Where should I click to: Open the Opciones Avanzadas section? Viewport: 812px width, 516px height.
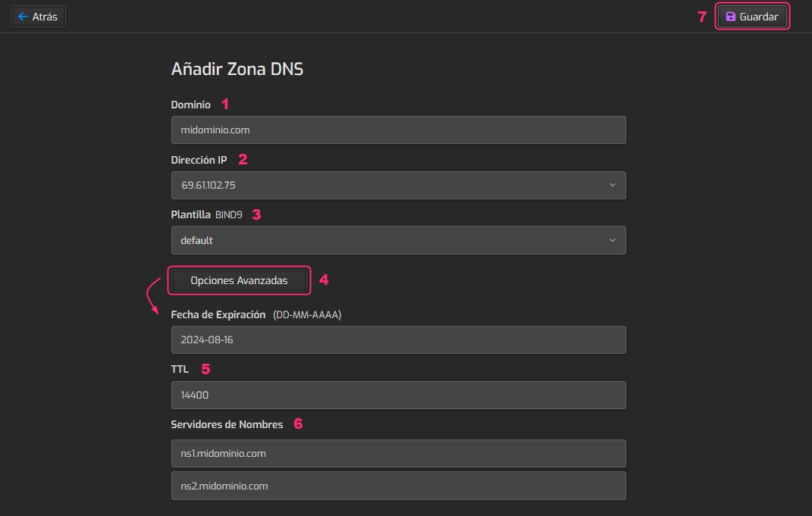coord(239,280)
